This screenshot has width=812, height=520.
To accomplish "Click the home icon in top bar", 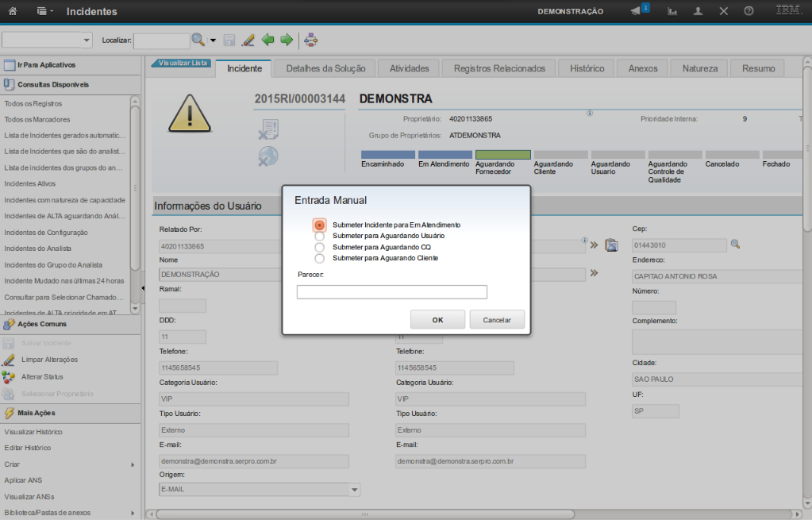I will coord(12,11).
